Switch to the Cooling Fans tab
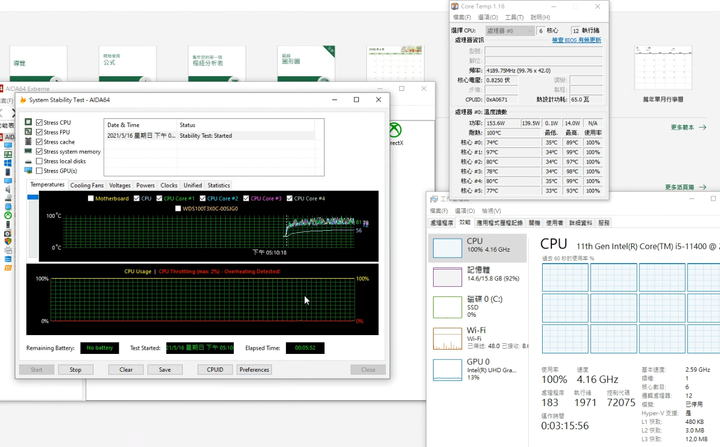 pyautogui.click(x=87, y=185)
